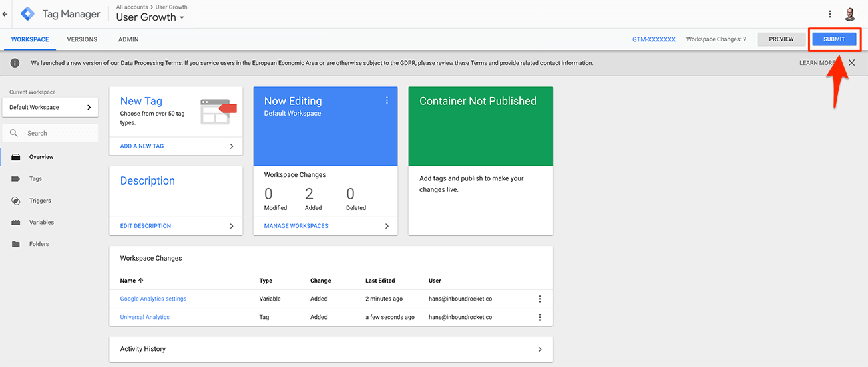Open Tags from the sidebar
Image resolution: width=868 pixels, height=367 pixels.
tap(35, 179)
